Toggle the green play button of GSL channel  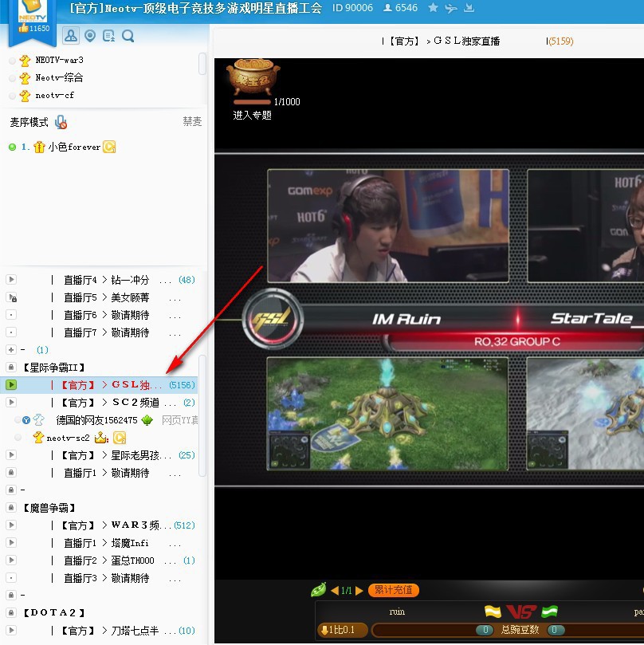[x=11, y=384]
